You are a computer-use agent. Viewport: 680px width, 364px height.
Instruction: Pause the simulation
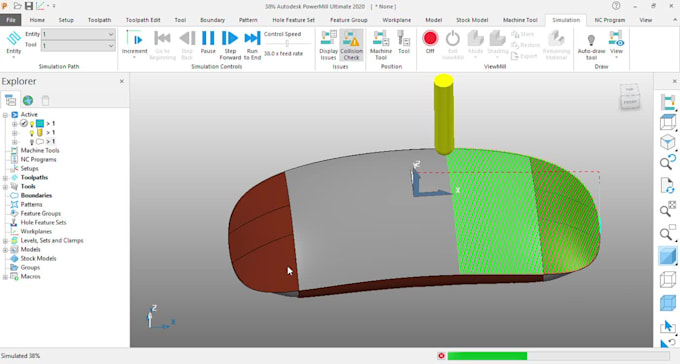click(208, 43)
